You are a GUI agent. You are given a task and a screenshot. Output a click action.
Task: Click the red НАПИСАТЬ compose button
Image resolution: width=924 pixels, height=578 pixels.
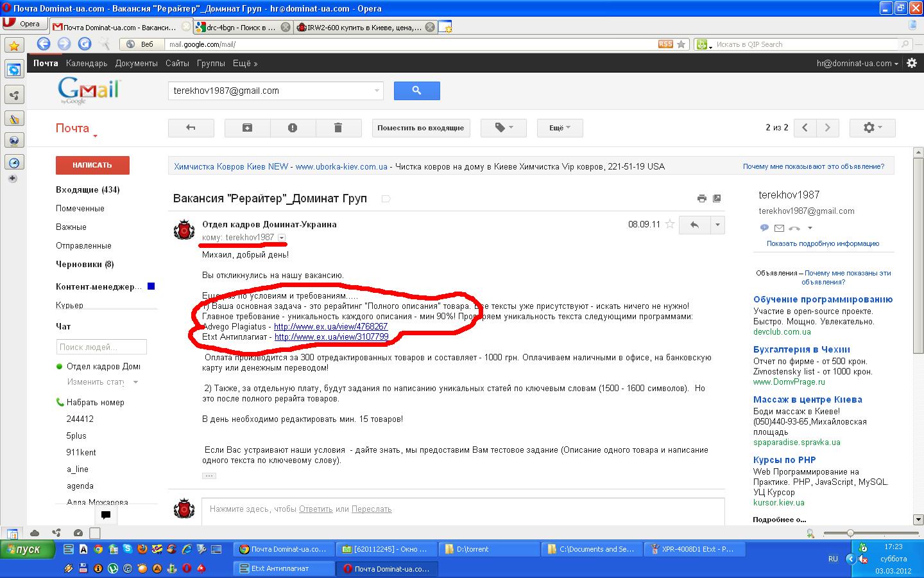[x=92, y=165]
